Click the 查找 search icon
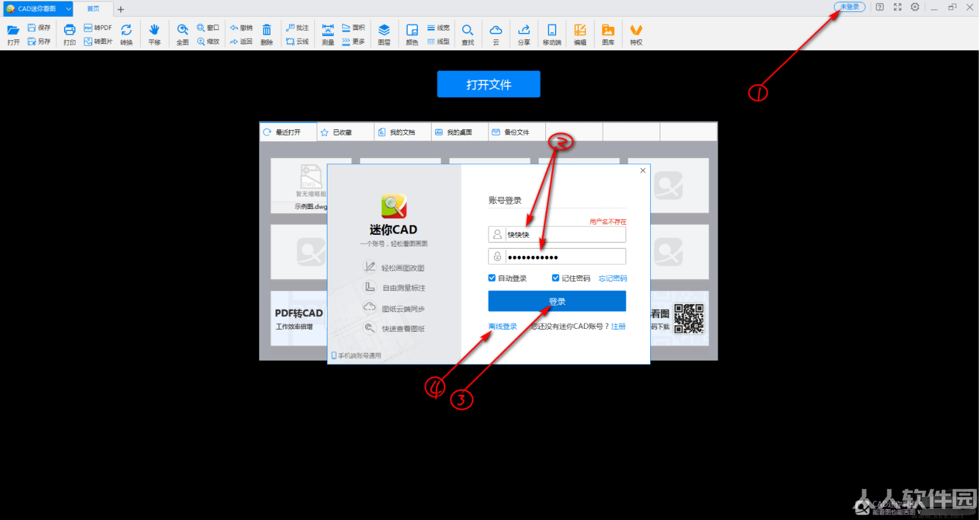This screenshot has width=980, height=520. click(x=468, y=30)
